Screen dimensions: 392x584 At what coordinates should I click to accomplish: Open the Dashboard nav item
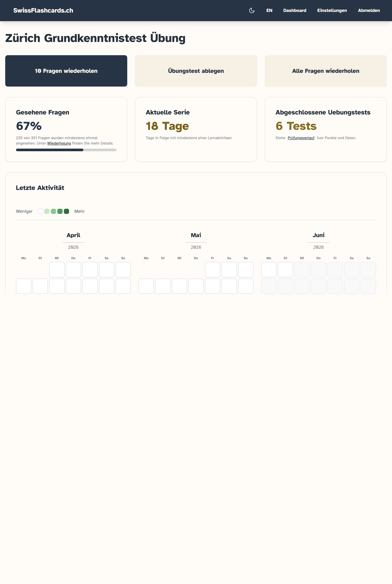pos(295,10)
